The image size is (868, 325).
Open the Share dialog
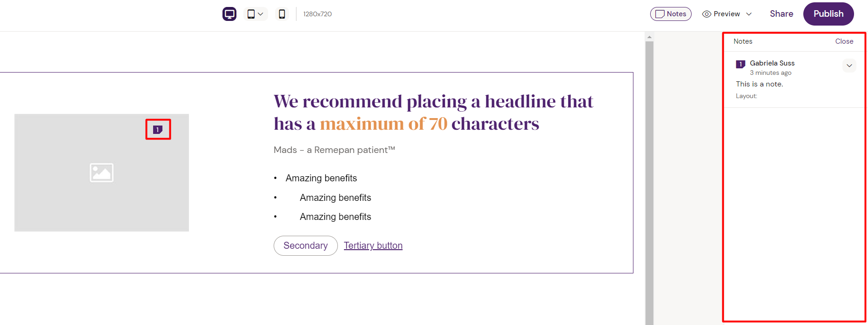point(781,14)
